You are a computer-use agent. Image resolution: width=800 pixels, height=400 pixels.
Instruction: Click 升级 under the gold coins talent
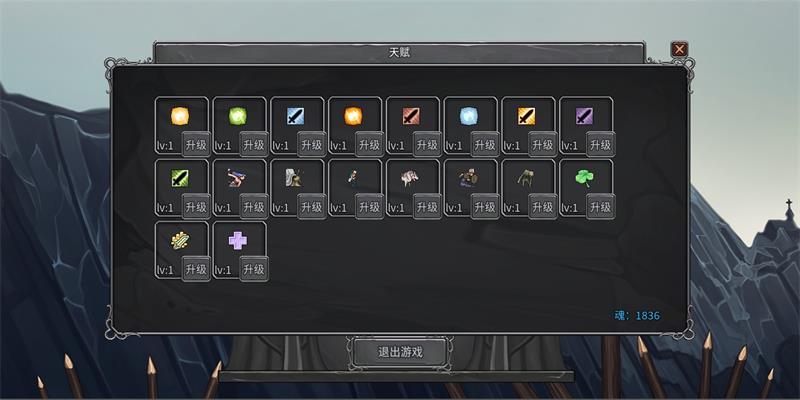196,269
